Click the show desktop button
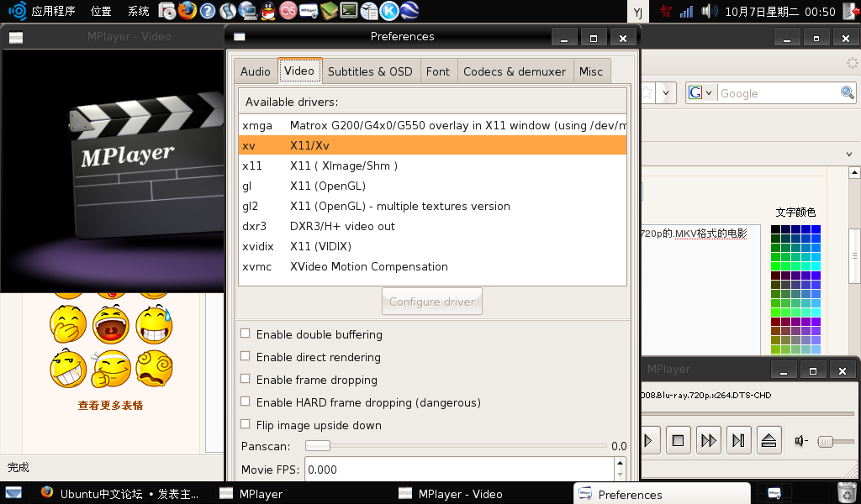Image resolution: width=861 pixels, height=504 pixels. (x=13, y=493)
